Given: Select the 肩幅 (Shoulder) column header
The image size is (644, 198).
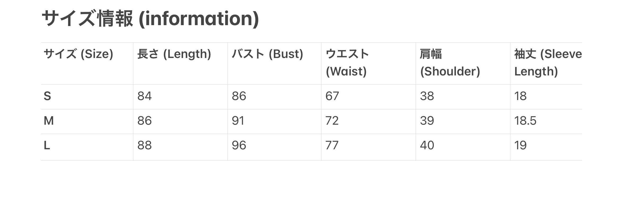Looking at the screenshot, I should tap(450, 63).
